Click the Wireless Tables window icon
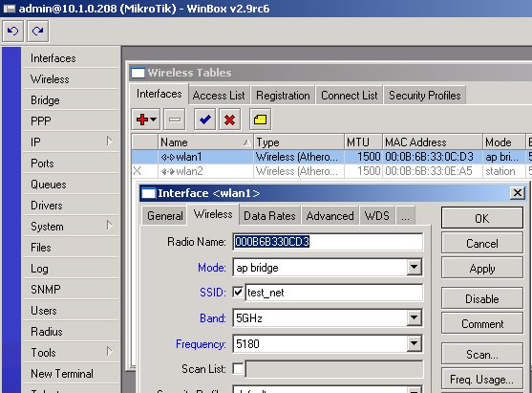532x393 pixels. point(138,73)
